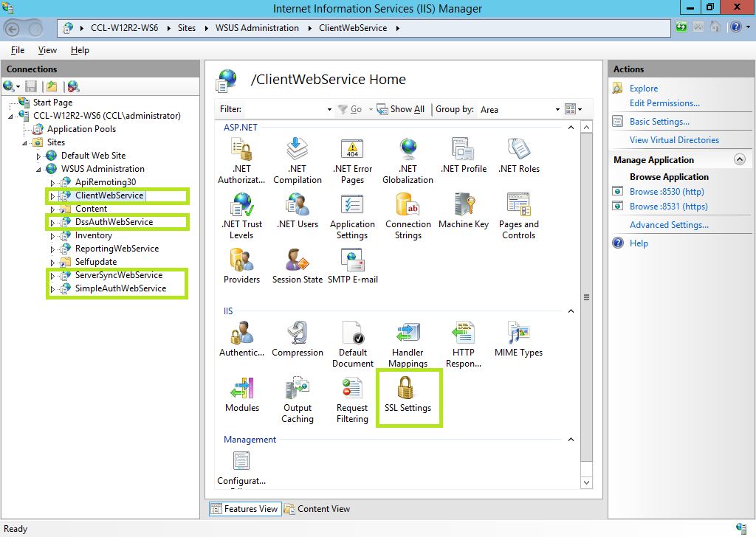Collapse the Sites tree node
Screen dimensions: 756x537
24,143
